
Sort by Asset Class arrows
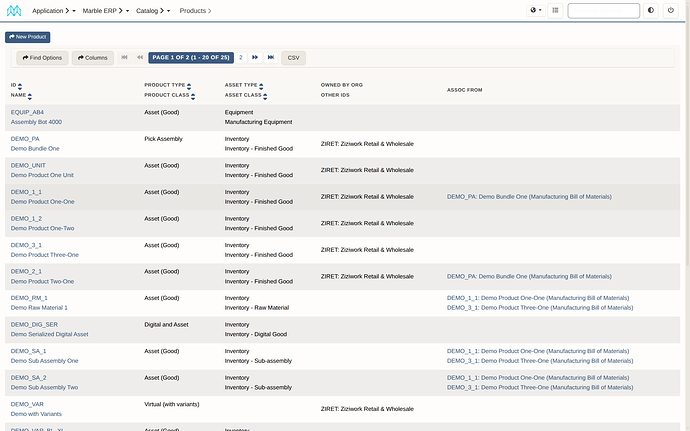pos(265,96)
